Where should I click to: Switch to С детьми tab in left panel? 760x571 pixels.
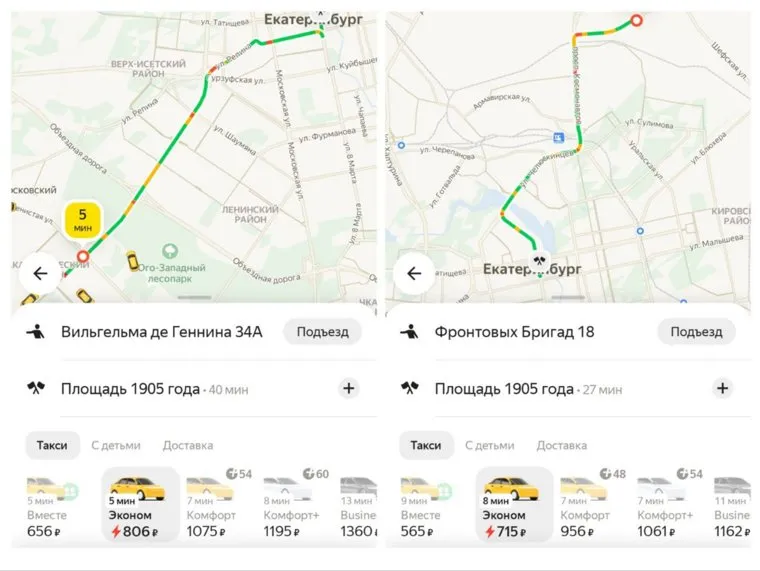(116, 445)
